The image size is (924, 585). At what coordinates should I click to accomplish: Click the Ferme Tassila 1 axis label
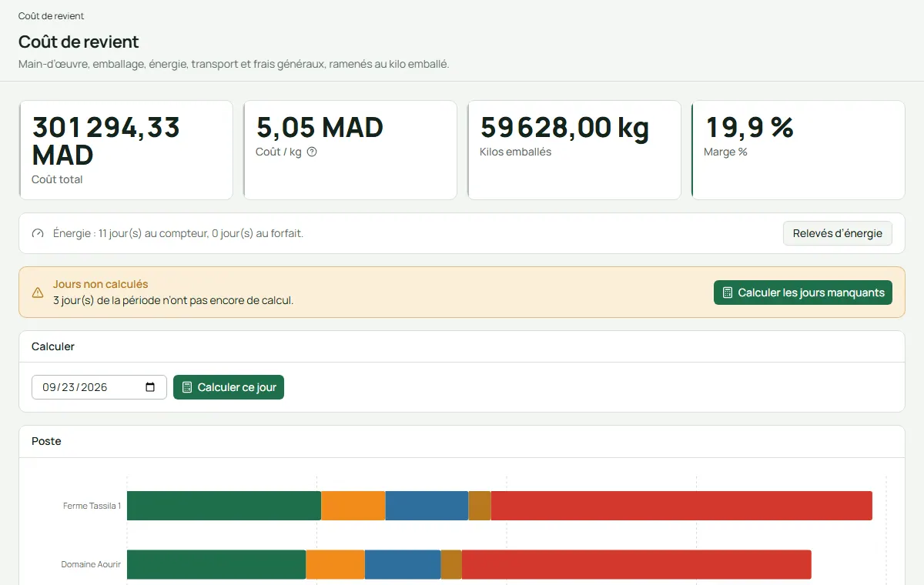[92, 506]
